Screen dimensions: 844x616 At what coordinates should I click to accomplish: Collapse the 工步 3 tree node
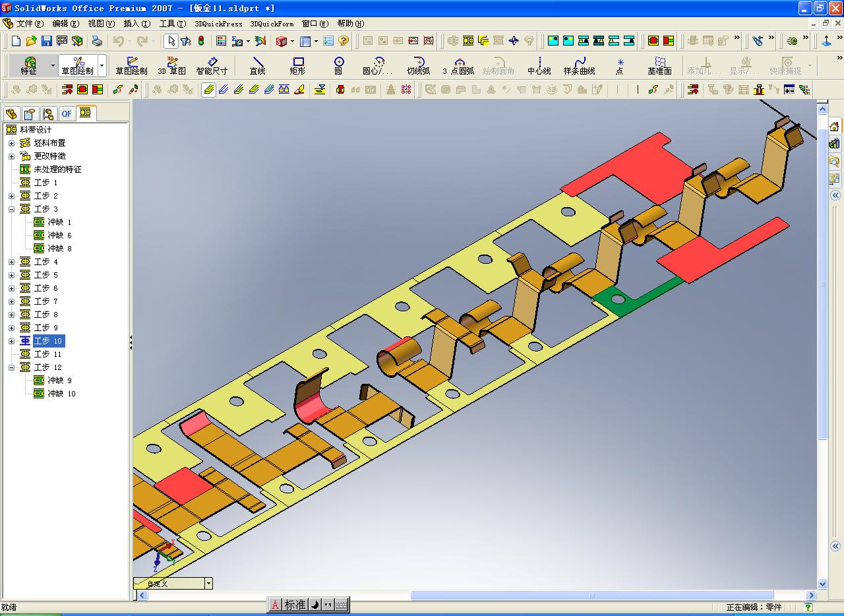click(11, 209)
